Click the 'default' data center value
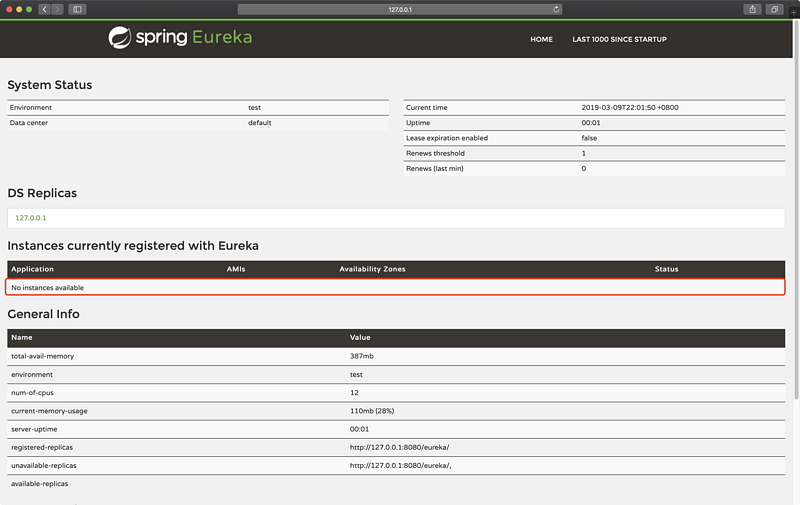The width and height of the screenshot is (800, 505). pyautogui.click(x=260, y=123)
